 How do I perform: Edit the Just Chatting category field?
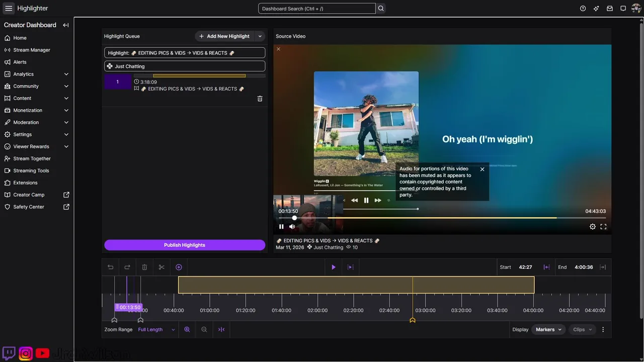pyautogui.click(x=185, y=66)
